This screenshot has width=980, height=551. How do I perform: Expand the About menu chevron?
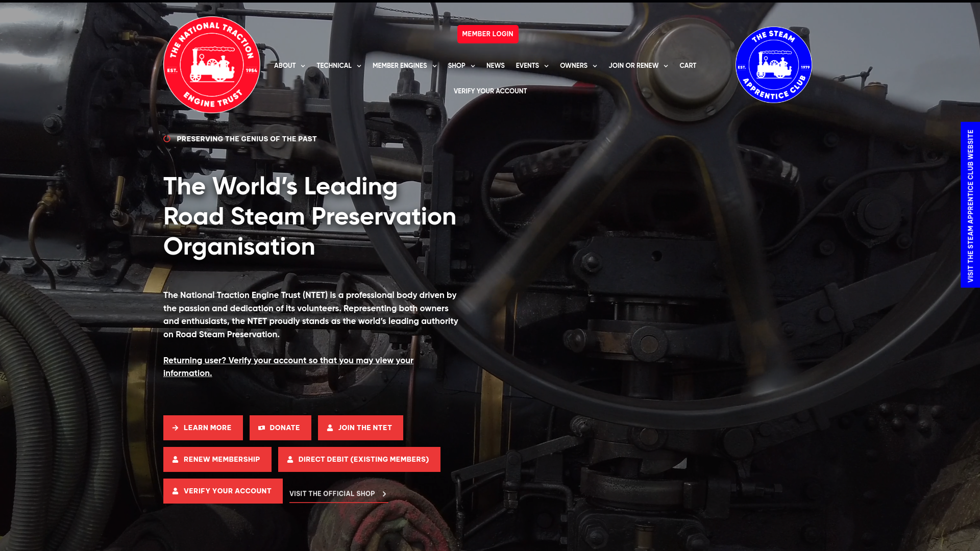click(x=303, y=66)
